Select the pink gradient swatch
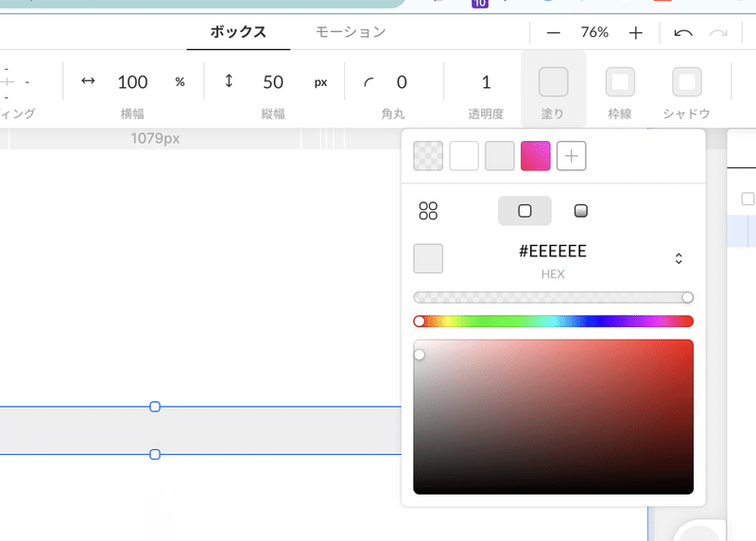The image size is (756, 541). point(536,156)
